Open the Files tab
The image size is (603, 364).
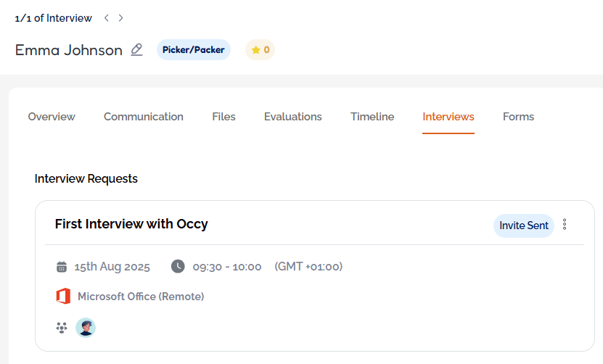(x=223, y=117)
